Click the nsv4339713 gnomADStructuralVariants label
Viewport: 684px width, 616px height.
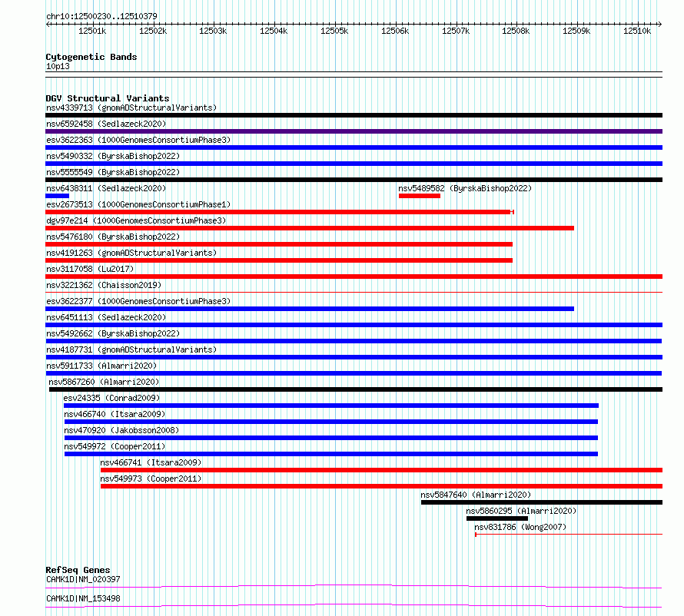coord(131,108)
